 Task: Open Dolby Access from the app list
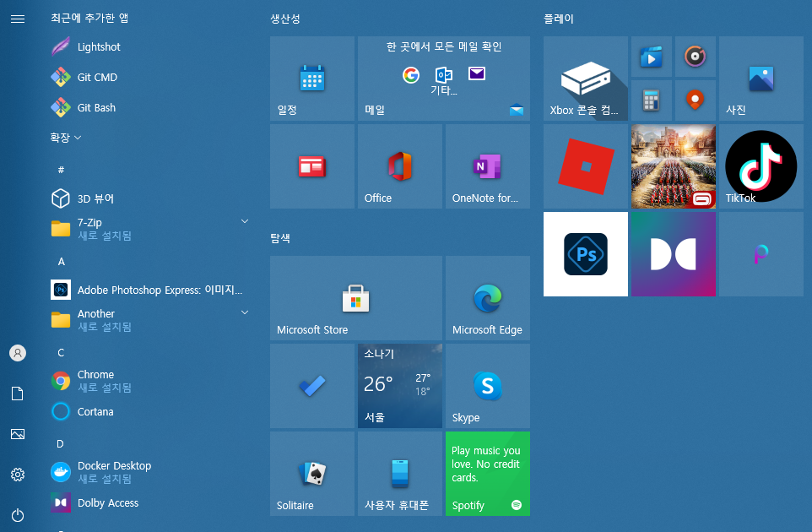pos(150,502)
